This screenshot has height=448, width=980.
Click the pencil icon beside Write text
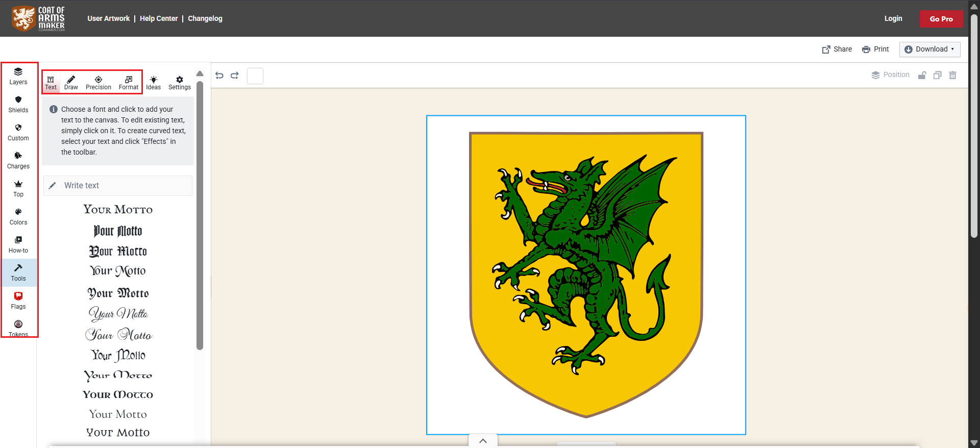[x=52, y=186]
